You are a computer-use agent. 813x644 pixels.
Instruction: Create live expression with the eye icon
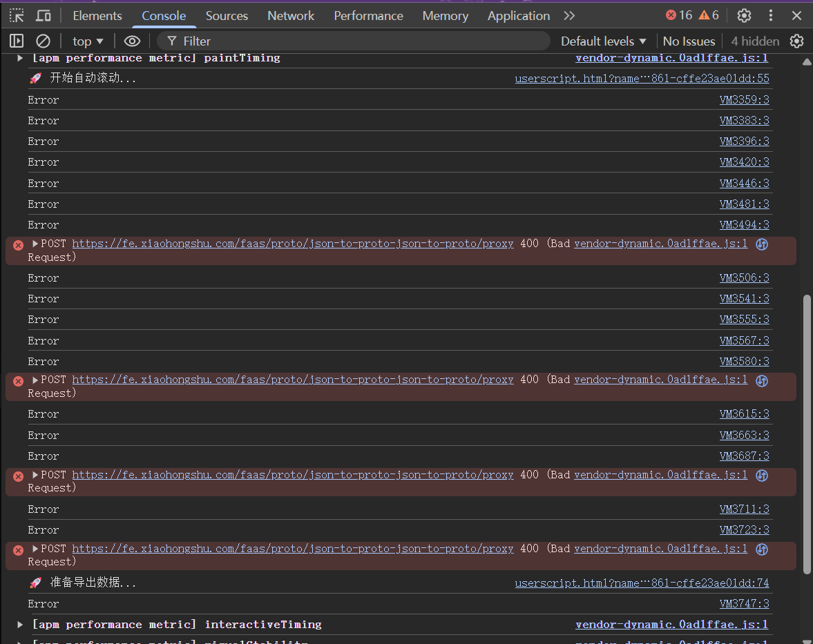132,41
